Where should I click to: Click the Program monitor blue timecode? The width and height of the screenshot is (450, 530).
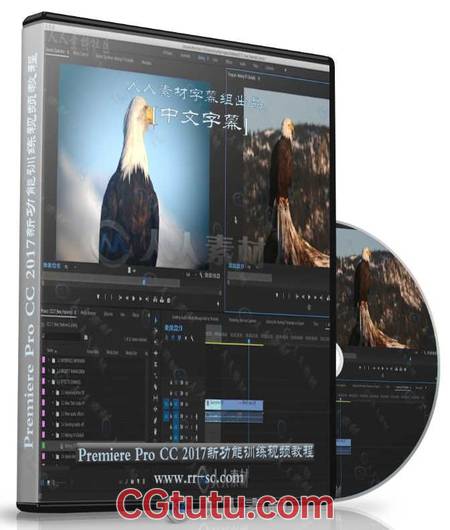(236, 266)
